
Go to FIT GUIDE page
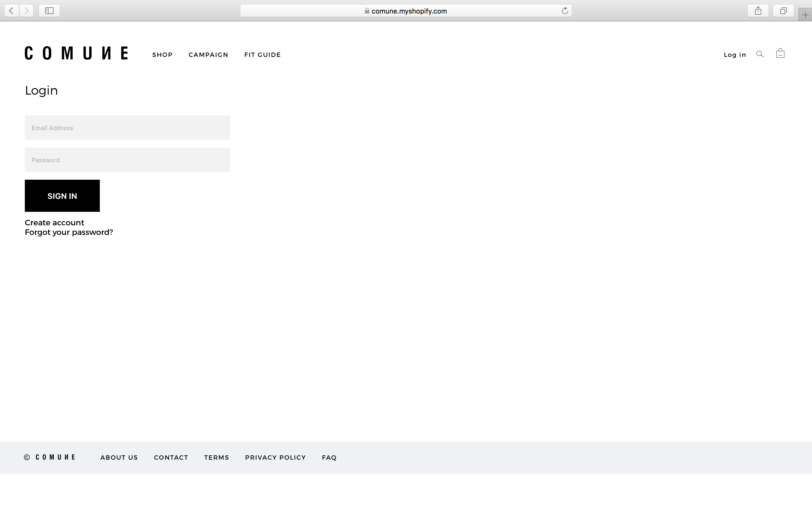pyautogui.click(x=262, y=55)
